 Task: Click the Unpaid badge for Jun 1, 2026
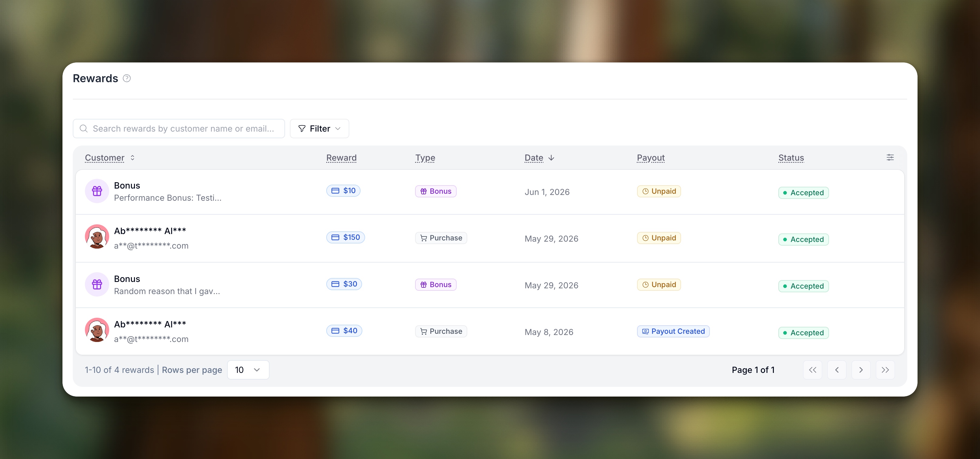[659, 191]
